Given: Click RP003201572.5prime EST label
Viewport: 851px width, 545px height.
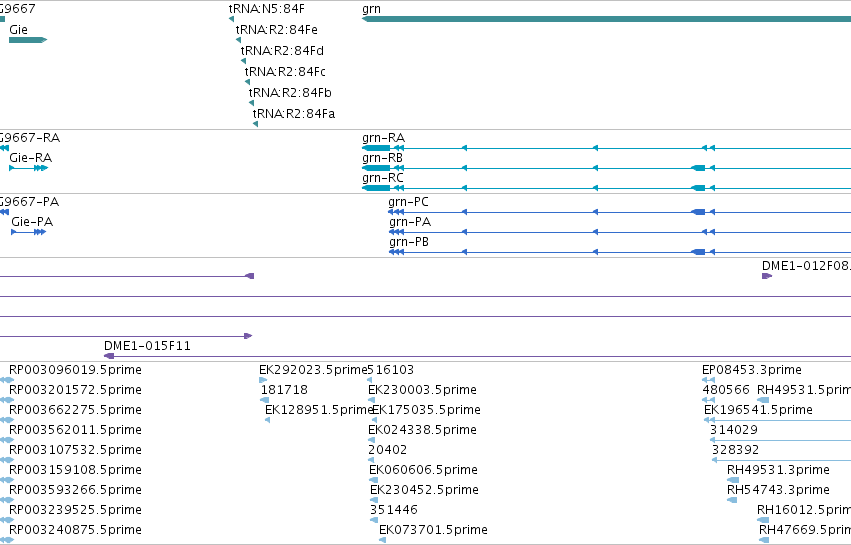Looking at the screenshot, I should [x=75, y=390].
